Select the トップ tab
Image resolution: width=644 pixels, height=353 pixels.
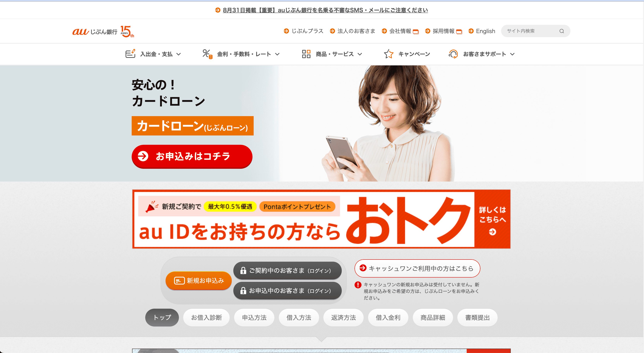(162, 317)
